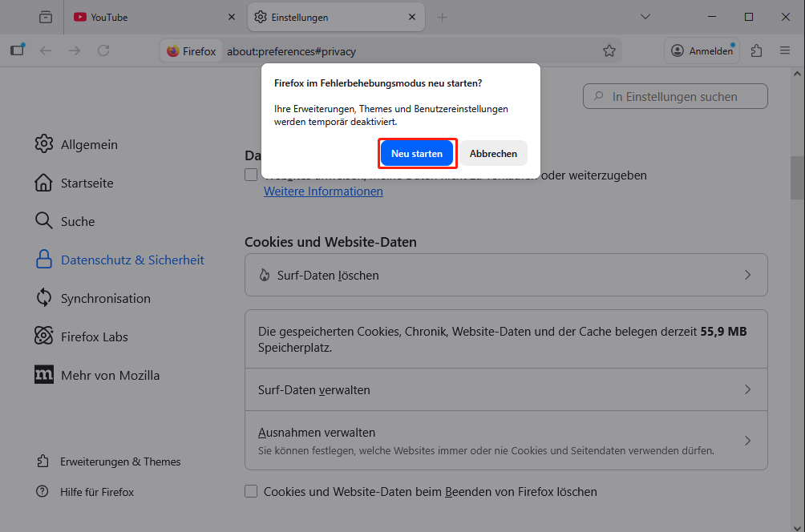Select the Allgemein gear icon in sidebar
This screenshot has height=532, width=805.
[44, 144]
